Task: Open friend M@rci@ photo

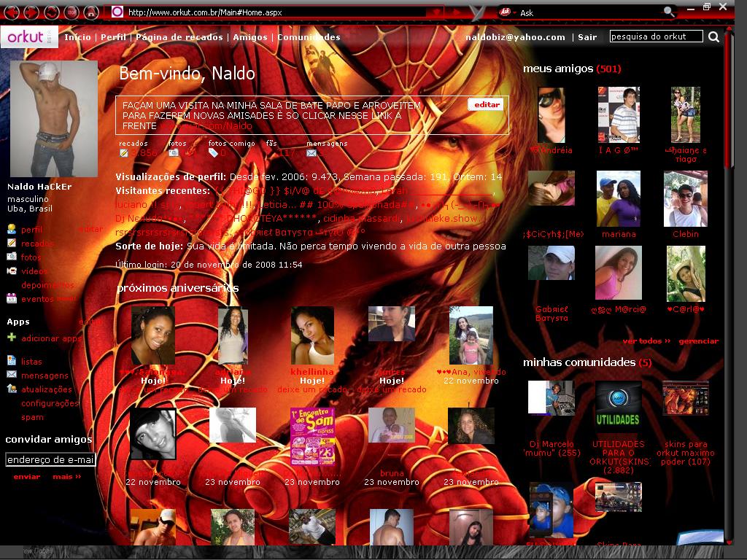Action: coord(619,273)
